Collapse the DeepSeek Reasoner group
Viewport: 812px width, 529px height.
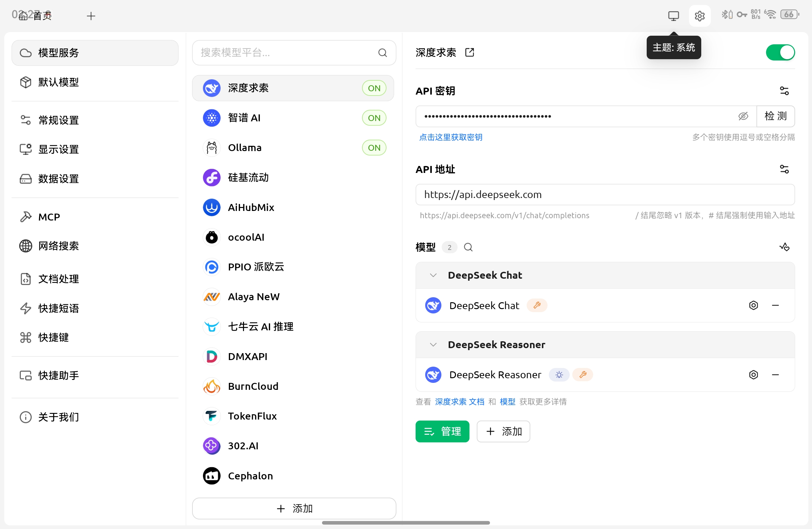tap(433, 345)
